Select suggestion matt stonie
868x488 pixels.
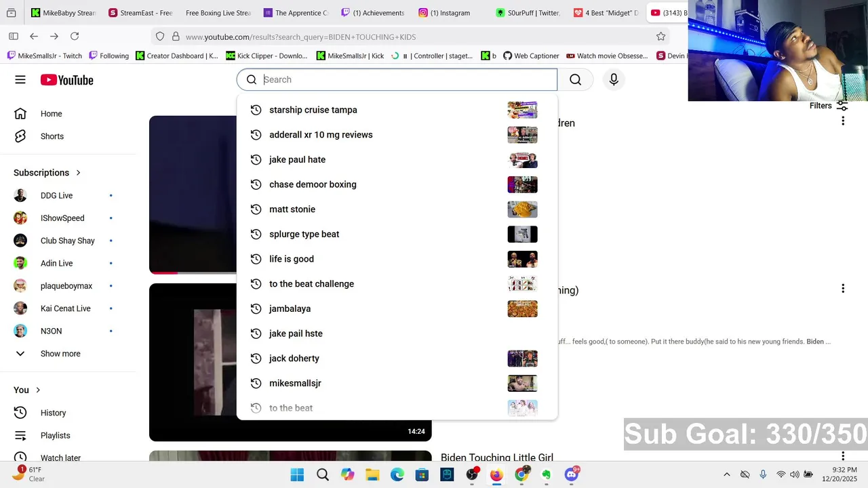coord(397,209)
